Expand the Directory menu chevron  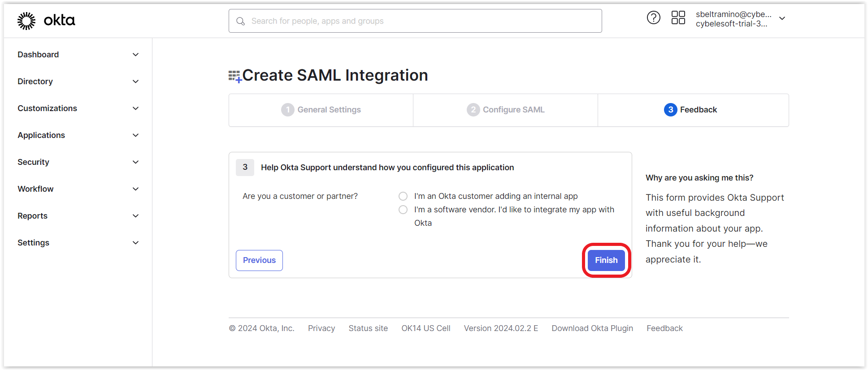click(x=135, y=82)
